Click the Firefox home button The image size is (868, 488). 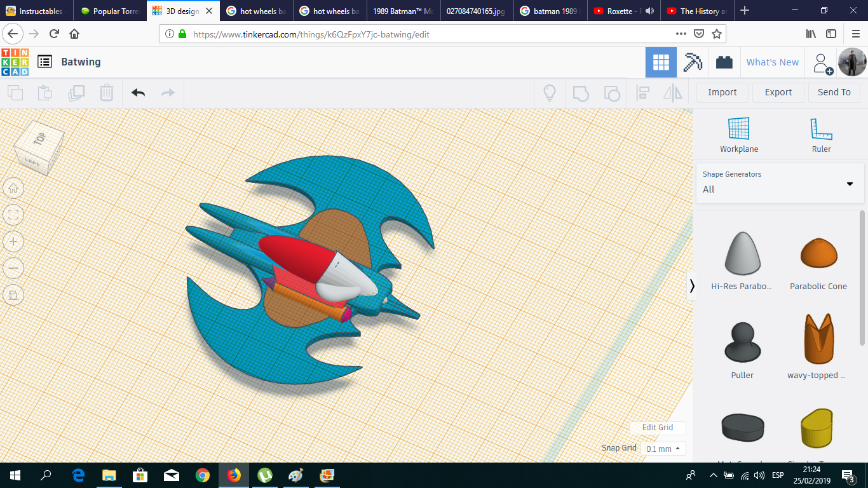(x=74, y=34)
